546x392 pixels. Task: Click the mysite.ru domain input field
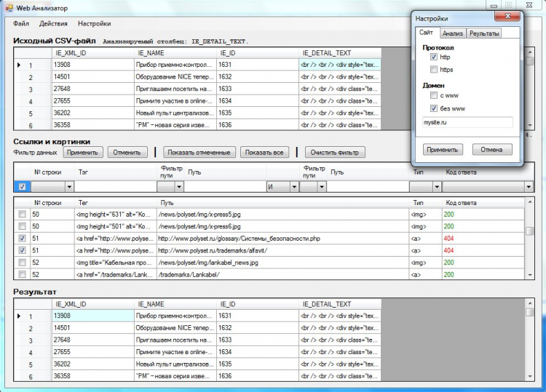467,122
